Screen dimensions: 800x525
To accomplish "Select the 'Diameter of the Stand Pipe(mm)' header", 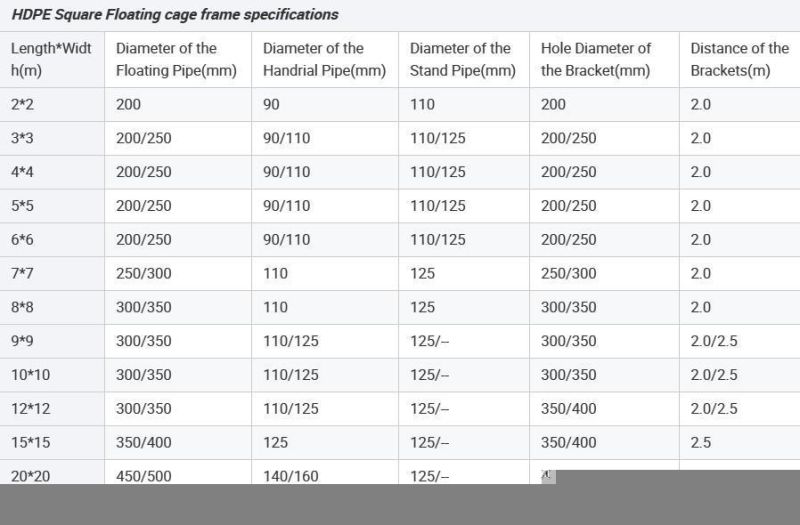I will [x=462, y=59].
